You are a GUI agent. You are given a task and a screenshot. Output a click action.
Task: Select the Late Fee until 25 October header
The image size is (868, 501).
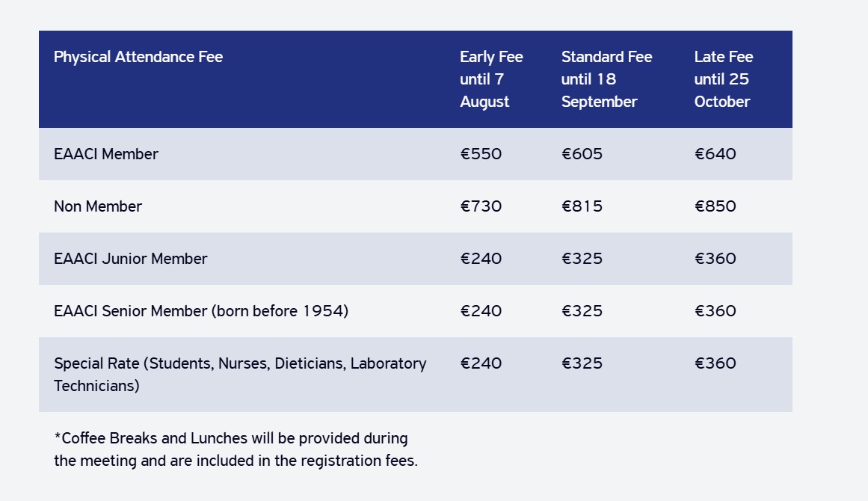pyautogui.click(x=724, y=79)
